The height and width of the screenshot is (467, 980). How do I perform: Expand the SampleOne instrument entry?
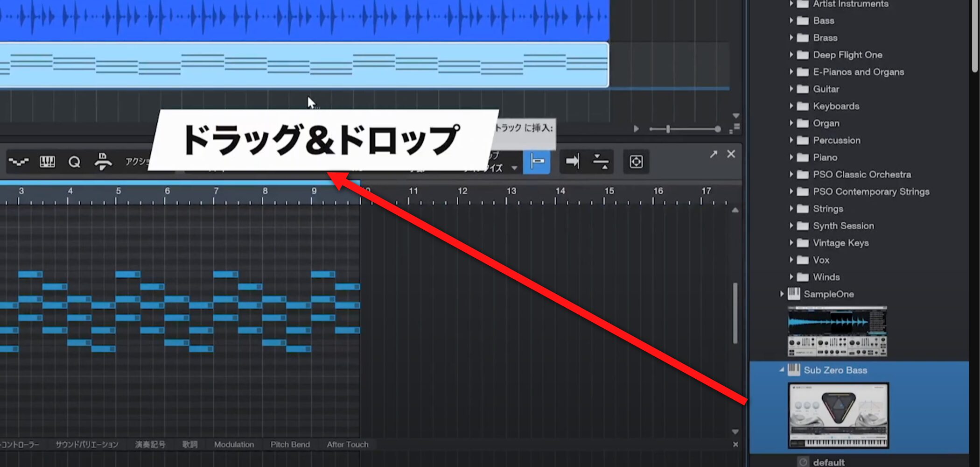(782, 294)
